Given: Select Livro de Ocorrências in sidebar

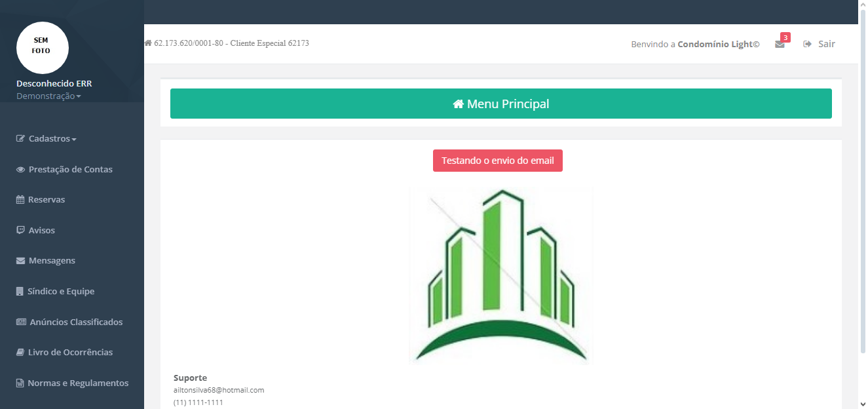Looking at the screenshot, I should (x=70, y=353).
